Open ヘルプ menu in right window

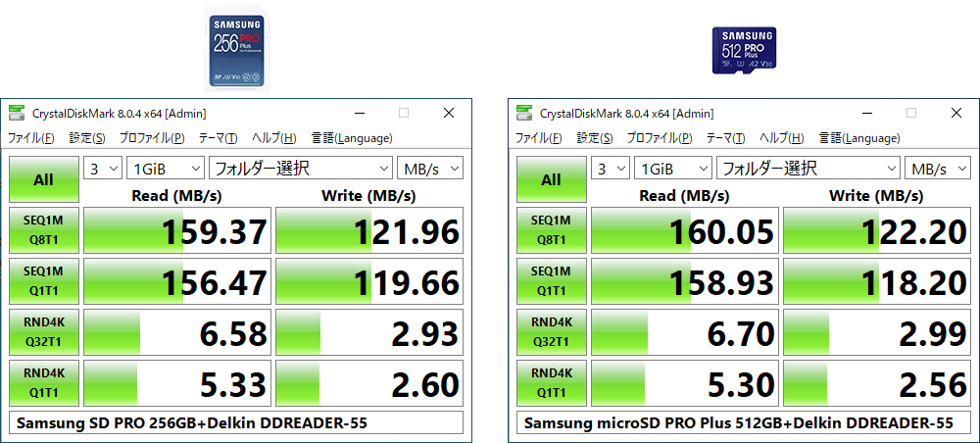pos(781,138)
